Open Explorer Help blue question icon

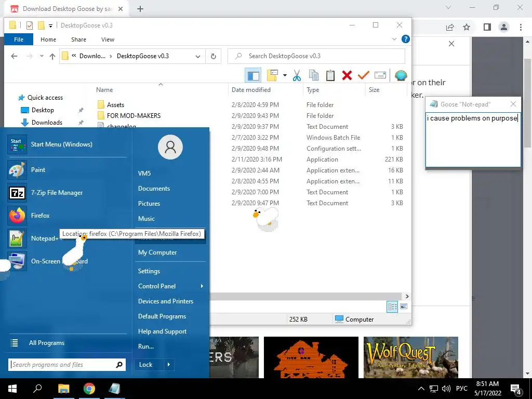tap(405, 39)
